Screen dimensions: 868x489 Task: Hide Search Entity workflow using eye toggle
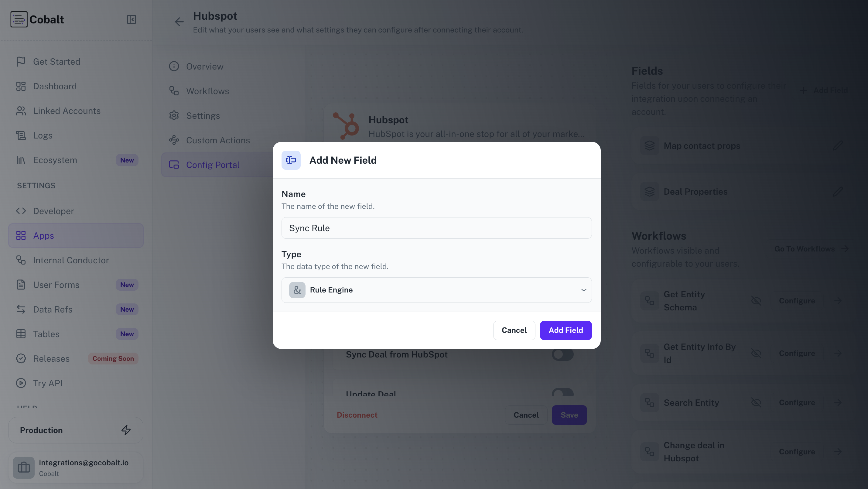(x=757, y=402)
